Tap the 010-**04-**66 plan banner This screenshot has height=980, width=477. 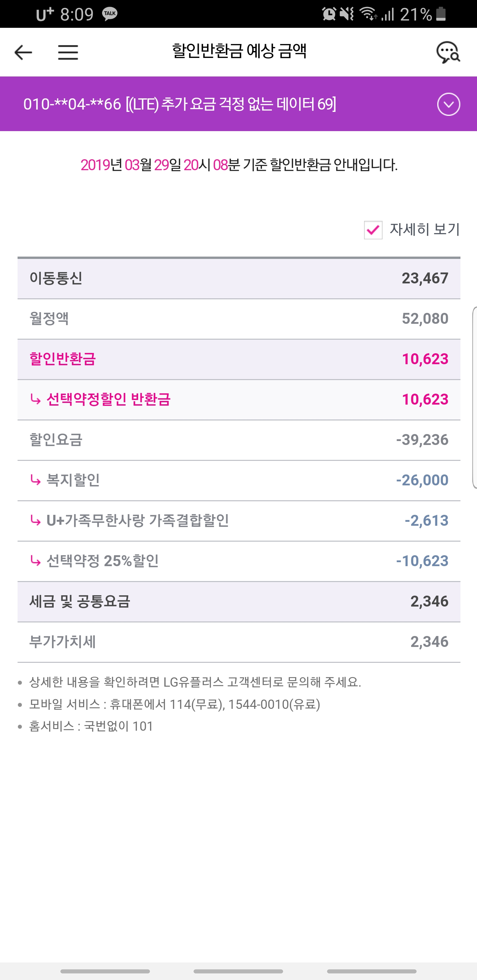[180, 104]
